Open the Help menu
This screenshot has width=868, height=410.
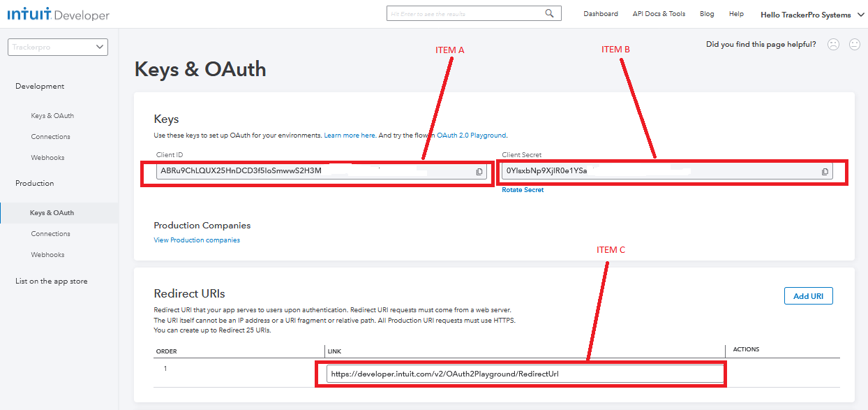(736, 14)
